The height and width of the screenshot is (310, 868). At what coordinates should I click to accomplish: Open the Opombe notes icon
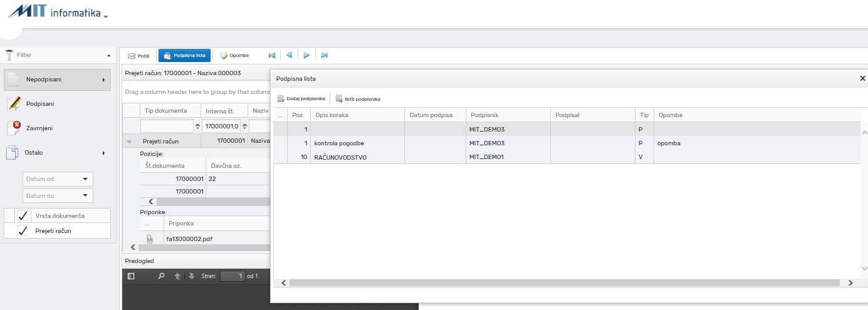(x=224, y=56)
